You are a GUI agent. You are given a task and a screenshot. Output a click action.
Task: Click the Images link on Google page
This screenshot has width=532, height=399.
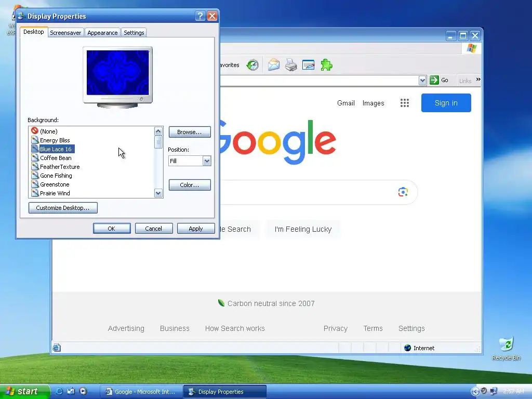pos(373,103)
